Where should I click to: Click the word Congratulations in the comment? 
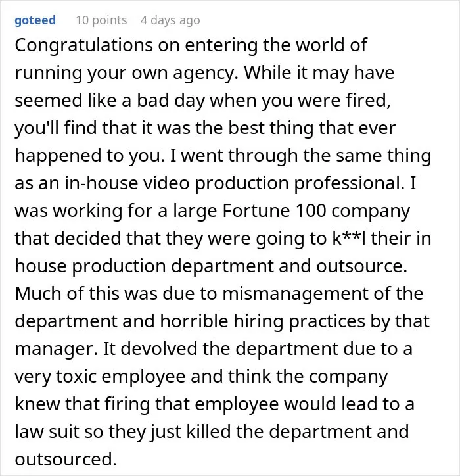[x=83, y=45]
